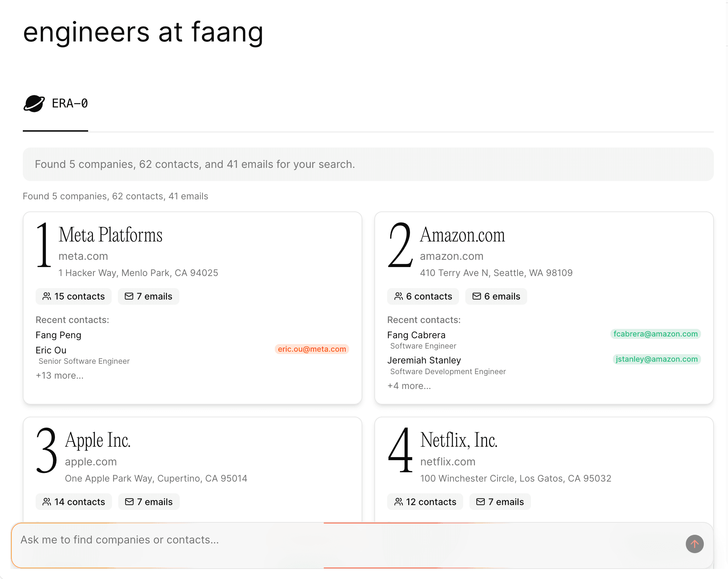Click the 14 contacts badge on Apple

point(74,502)
